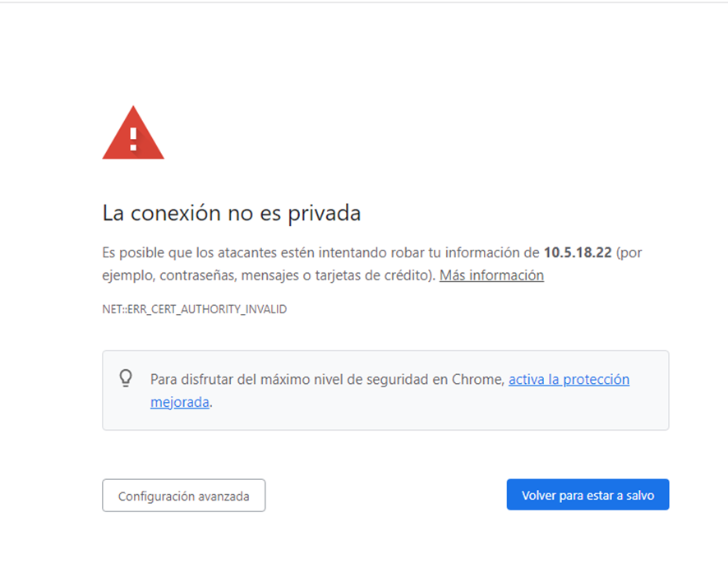Follow the 'activa la protección' link
The image size is (728, 582).
click(569, 379)
